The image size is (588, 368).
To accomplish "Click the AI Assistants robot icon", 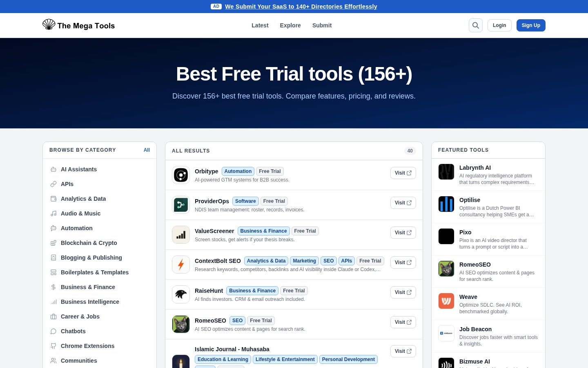I will (53, 169).
